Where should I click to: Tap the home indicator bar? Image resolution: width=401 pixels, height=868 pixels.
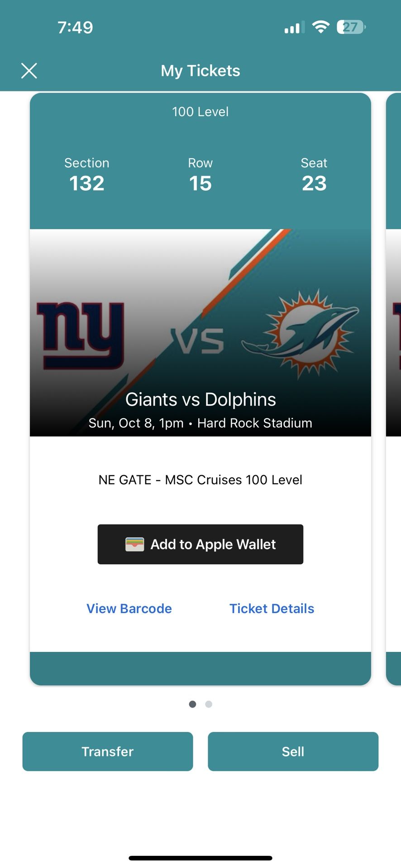200,858
